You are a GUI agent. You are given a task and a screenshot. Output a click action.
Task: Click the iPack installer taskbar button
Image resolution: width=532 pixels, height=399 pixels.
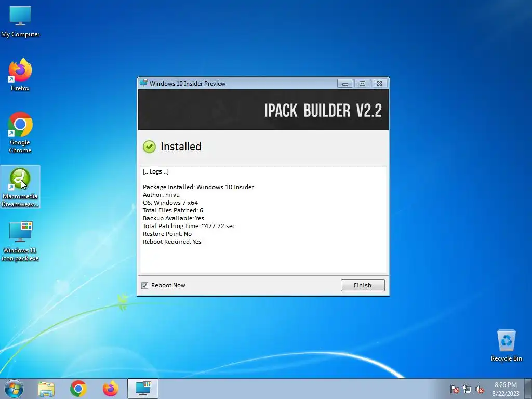[x=143, y=389]
